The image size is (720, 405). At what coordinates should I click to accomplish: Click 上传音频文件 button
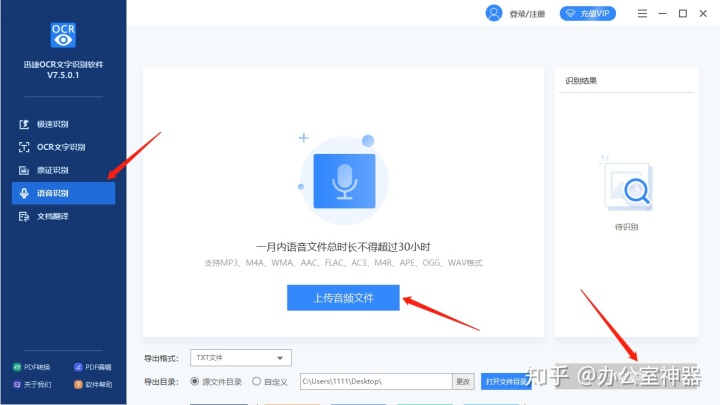343,298
